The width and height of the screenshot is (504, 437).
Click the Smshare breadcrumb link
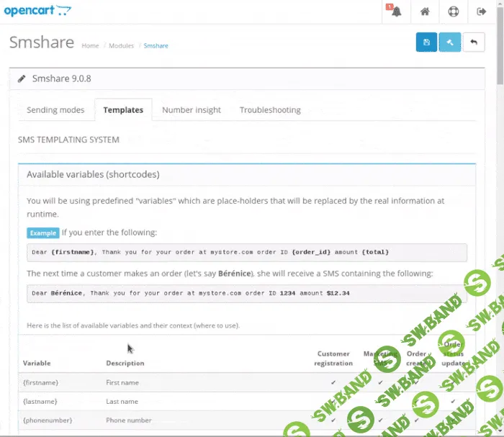[156, 45]
